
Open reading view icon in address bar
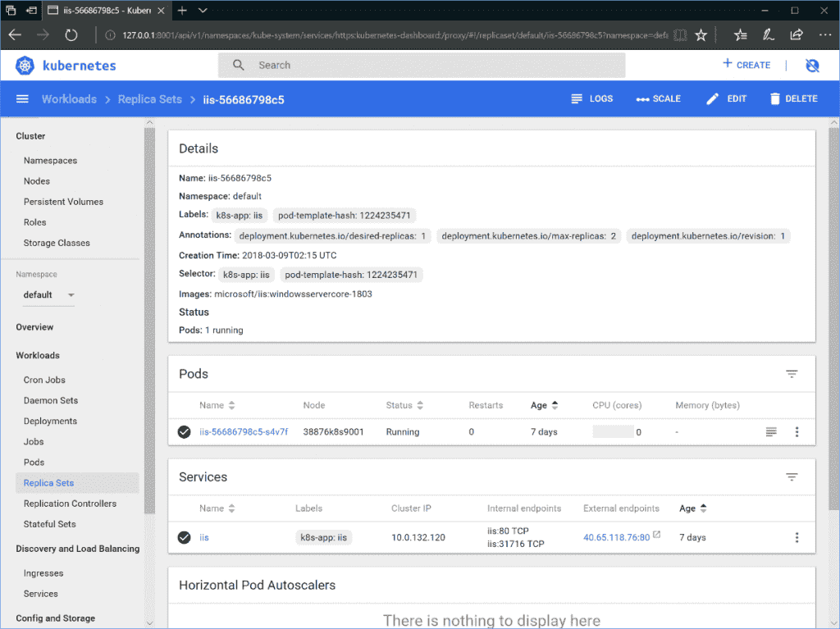(680, 35)
